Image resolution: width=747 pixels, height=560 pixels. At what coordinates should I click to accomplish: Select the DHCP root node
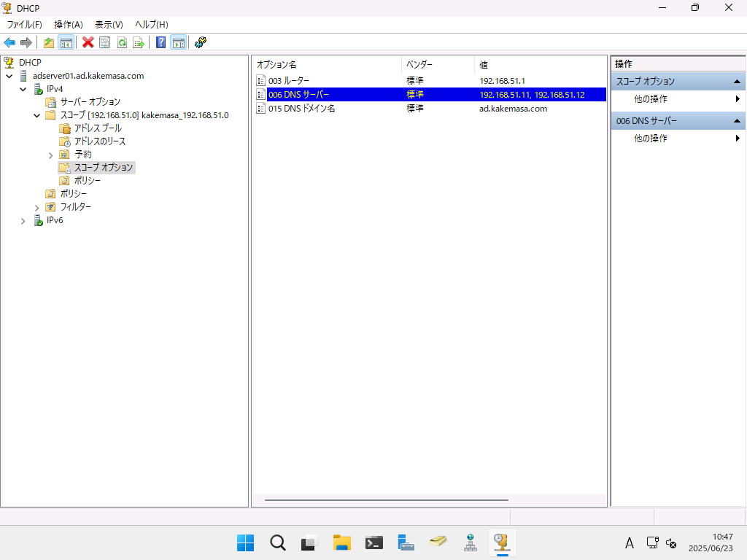click(30, 63)
